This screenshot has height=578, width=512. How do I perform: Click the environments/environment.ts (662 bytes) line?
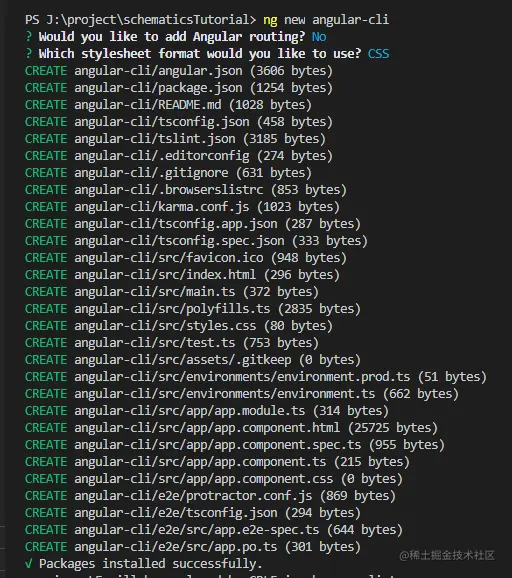[x=242, y=393]
